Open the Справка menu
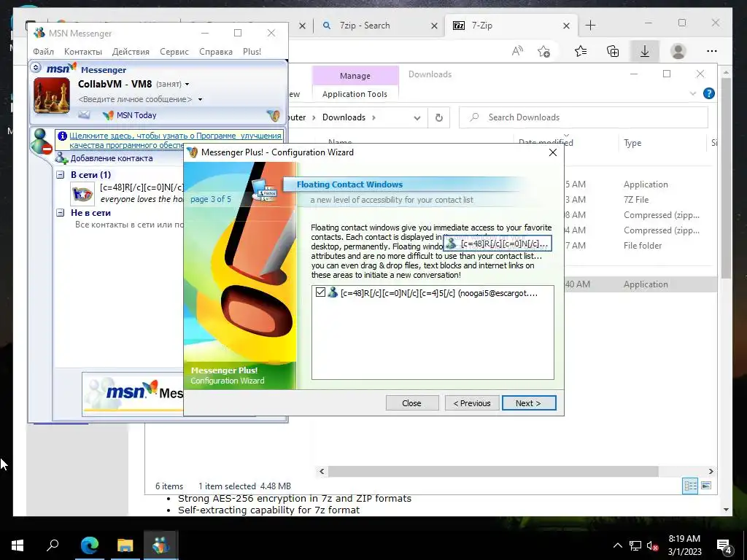The image size is (747, 560). 216,52
